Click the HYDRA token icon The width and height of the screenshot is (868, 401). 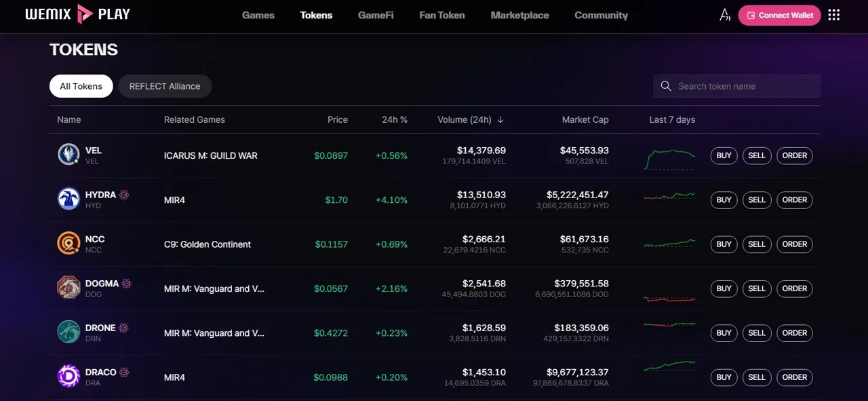(x=68, y=199)
